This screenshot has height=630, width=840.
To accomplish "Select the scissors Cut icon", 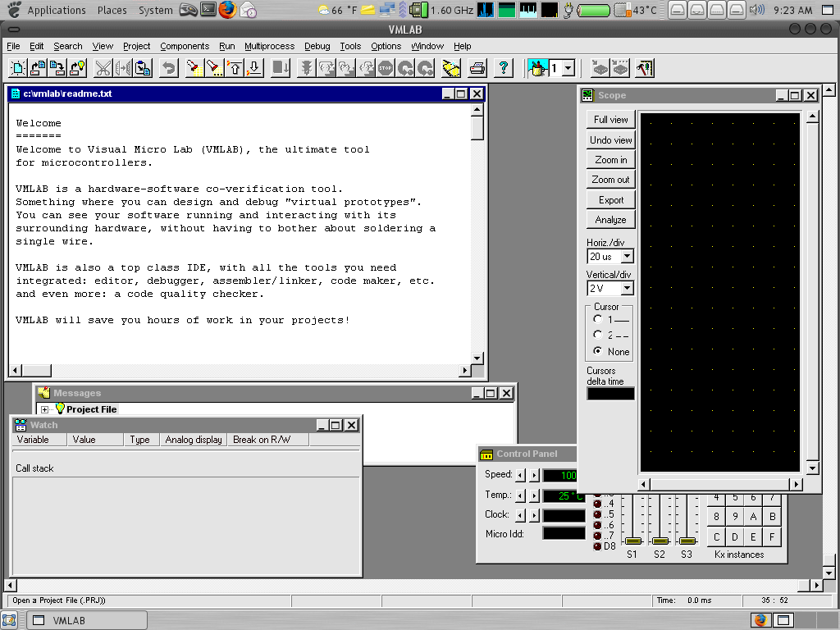I will coord(104,68).
